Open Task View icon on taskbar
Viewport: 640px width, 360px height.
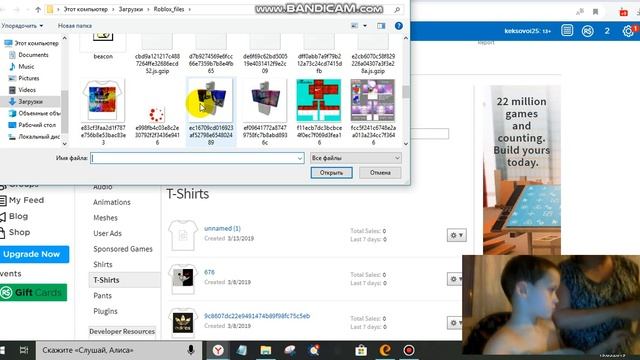24,350
